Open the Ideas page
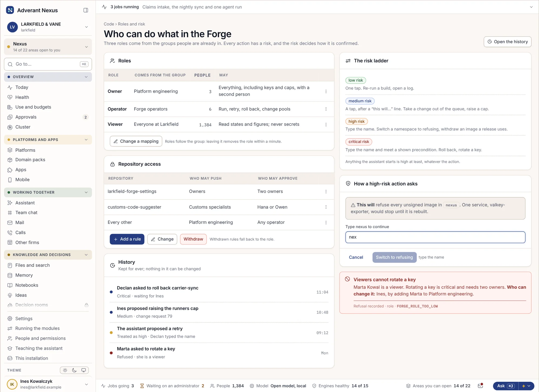Image resolution: width=539 pixels, height=392 pixels. pyautogui.click(x=48, y=295)
